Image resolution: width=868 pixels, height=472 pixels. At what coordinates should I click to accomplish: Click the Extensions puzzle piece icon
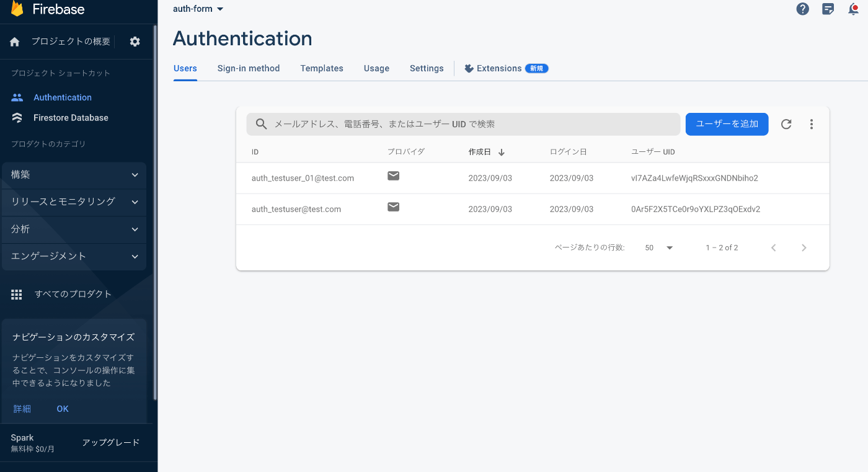[x=469, y=68]
